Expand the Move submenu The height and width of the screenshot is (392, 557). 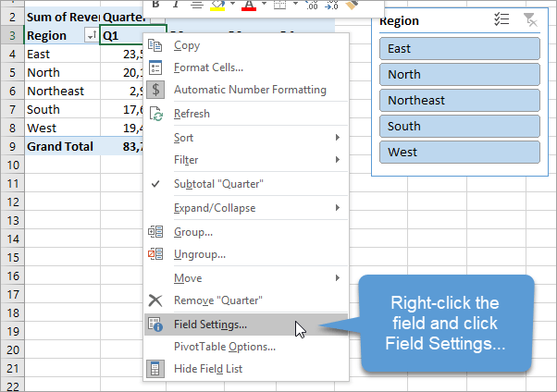pos(338,277)
